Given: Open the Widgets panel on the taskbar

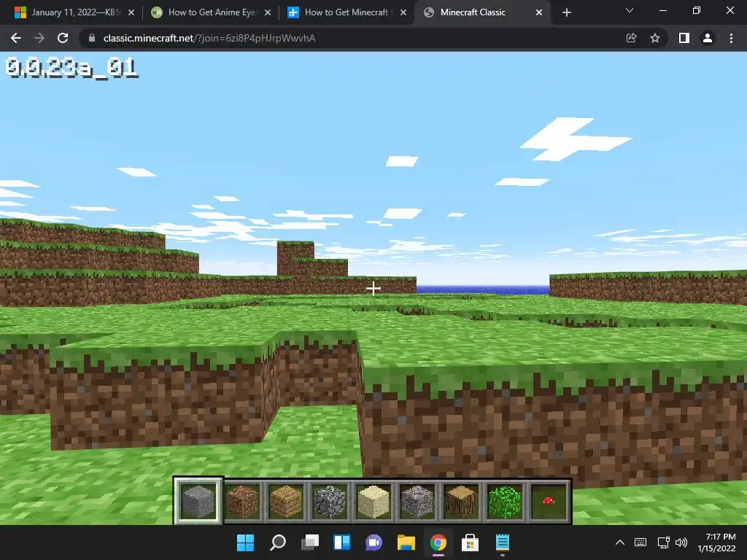Looking at the screenshot, I should pos(342,542).
